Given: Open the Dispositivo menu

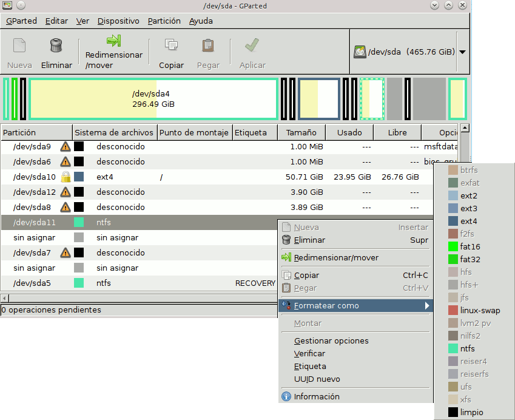Looking at the screenshot, I should [118, 20].
